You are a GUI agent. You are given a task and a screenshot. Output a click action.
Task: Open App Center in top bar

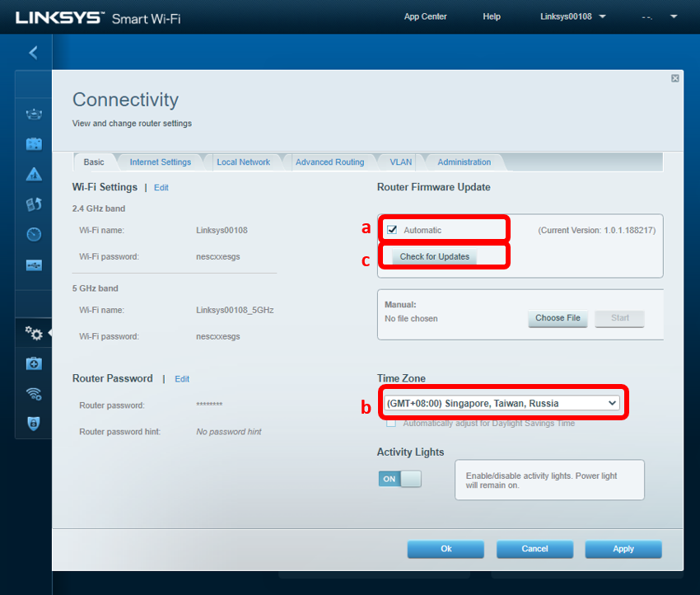[425, 16]
